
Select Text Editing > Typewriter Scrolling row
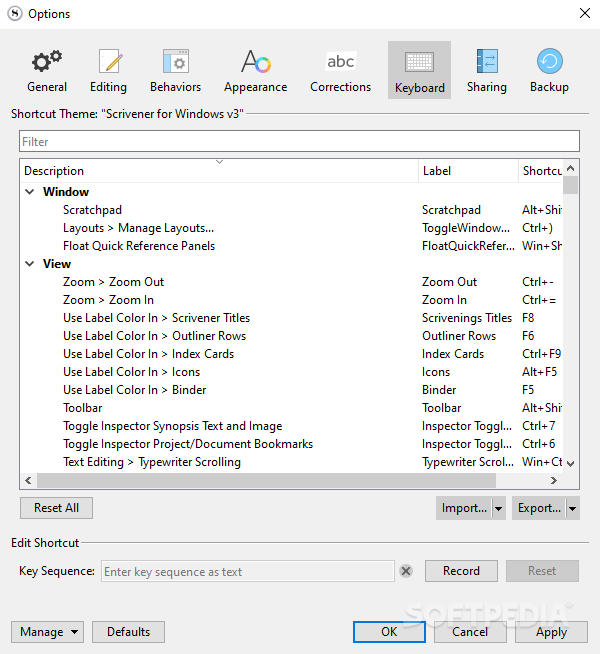coord(291,462)
